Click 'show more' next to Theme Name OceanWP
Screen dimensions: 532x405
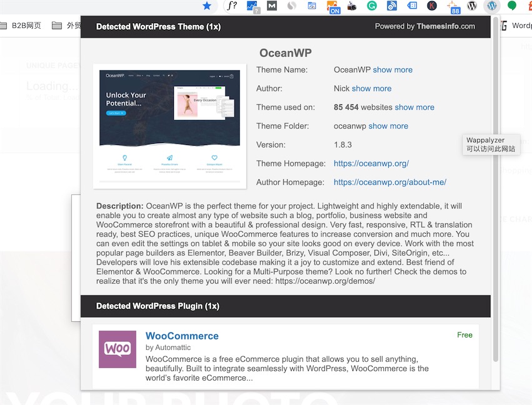(393, 69)
